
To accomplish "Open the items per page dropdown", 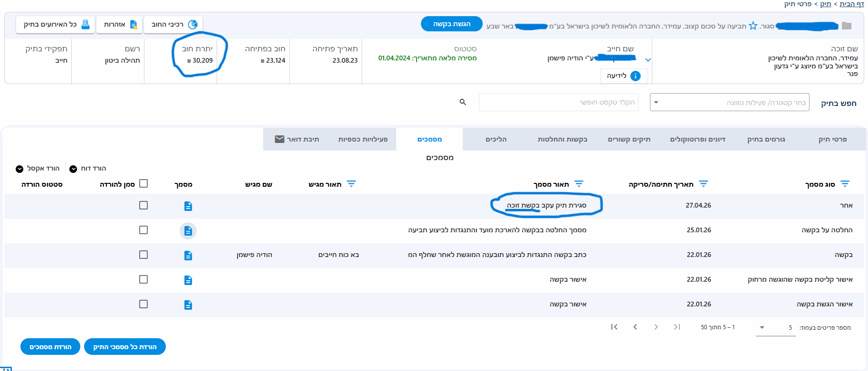I will (x=775, y=327).
